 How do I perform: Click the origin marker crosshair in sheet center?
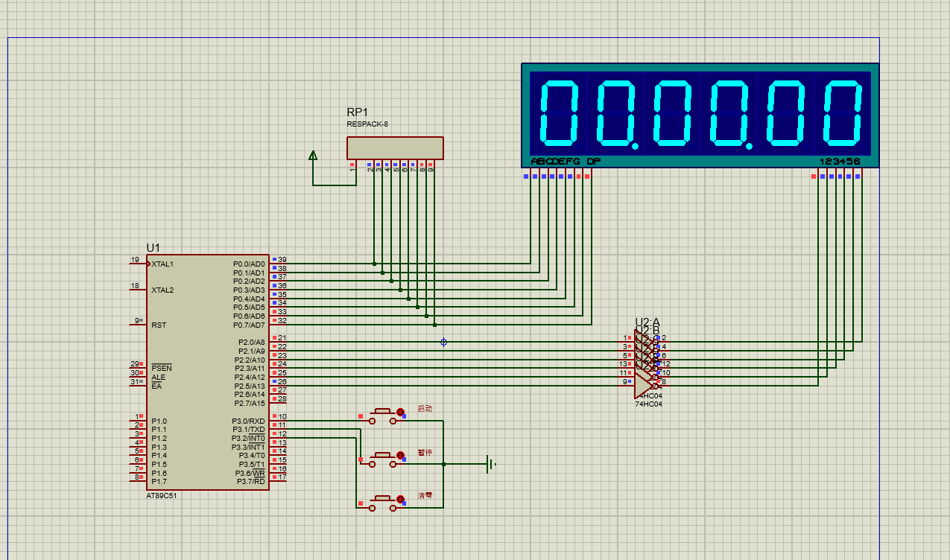tap(443, 342)
